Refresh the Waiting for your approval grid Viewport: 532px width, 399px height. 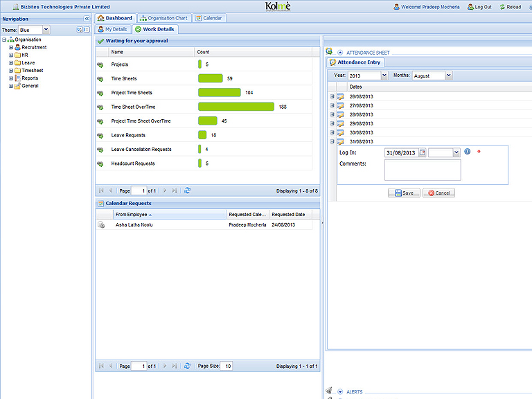tap(187, 190)
